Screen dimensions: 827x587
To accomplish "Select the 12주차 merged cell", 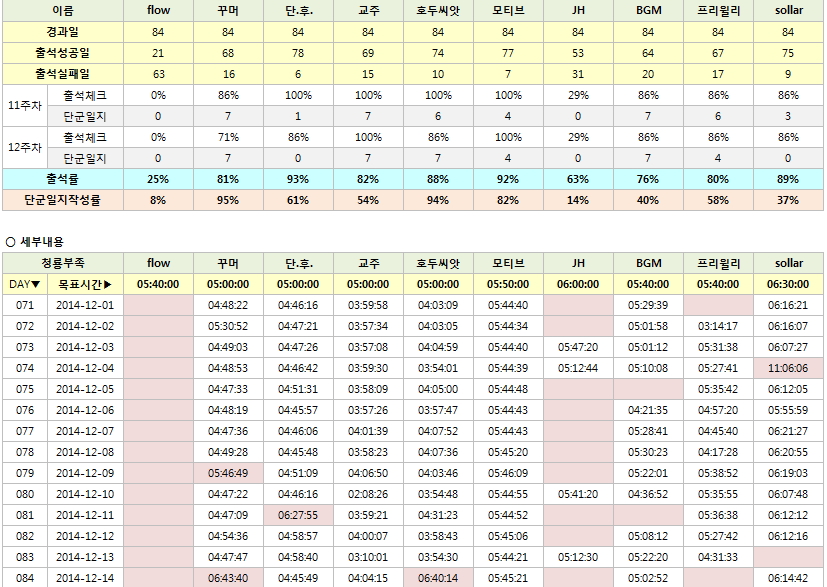I will 25,148.
